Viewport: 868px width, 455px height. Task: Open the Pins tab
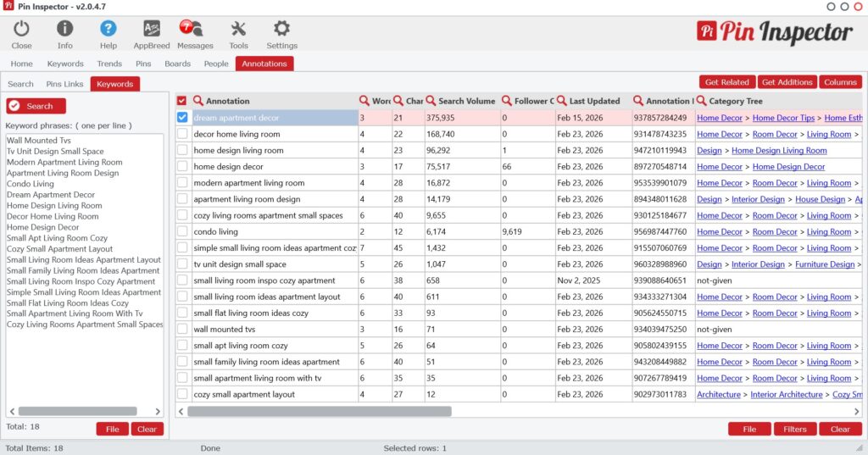coord(143,64)
